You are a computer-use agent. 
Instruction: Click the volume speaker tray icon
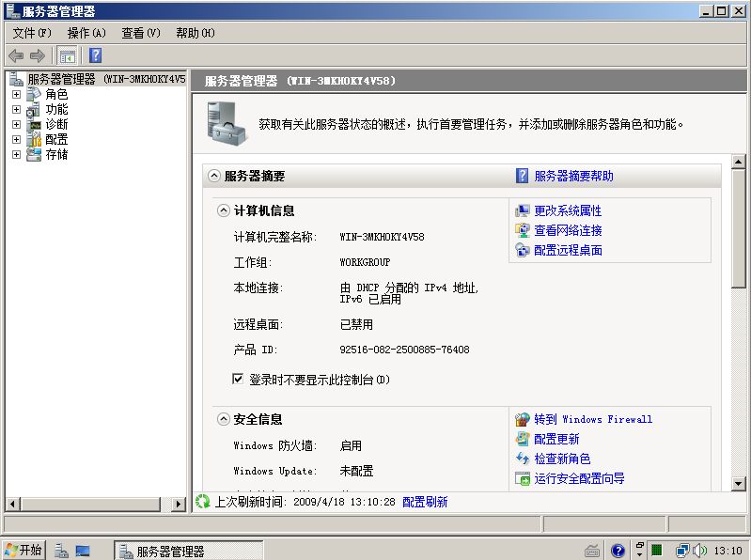699,551
